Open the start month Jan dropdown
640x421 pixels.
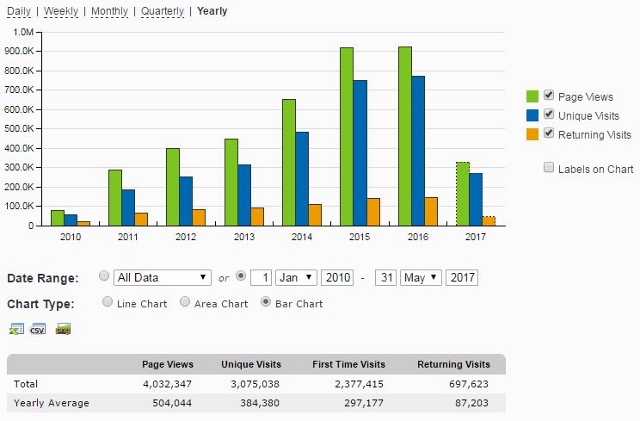point(297,277)
